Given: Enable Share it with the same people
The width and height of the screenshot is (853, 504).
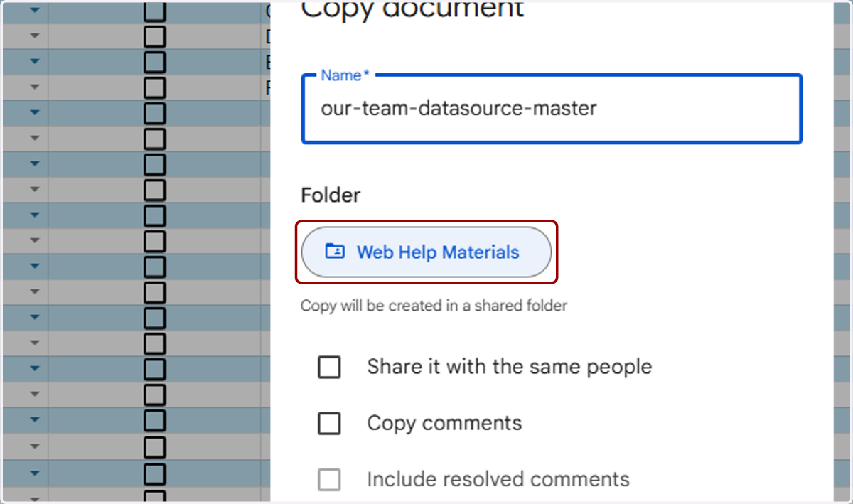Looking at the screenshot, I should pyautogui.click(x=329, y=368).
